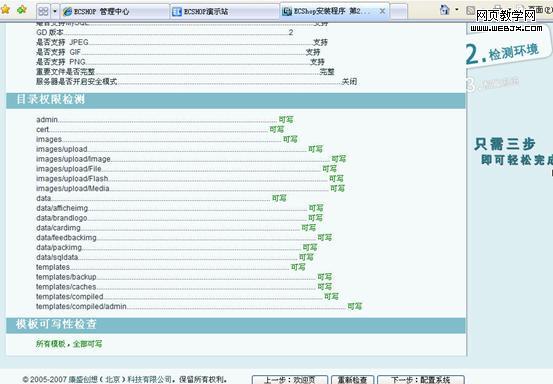Select the data/feedbackimg row
Screen dimensions: 553x384
click(x=184, y=238)
